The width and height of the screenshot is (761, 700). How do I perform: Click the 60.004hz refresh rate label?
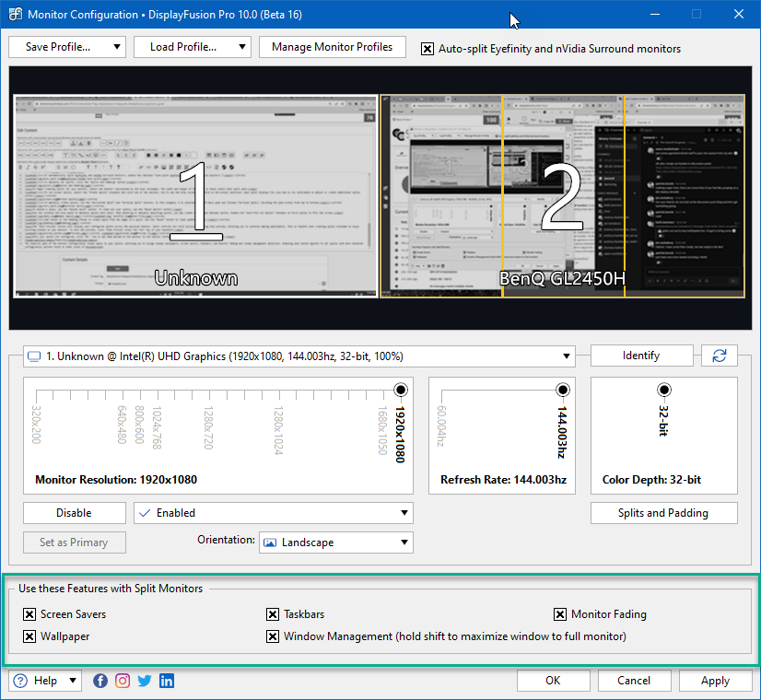pyautogui.click(x=441, y=426)
